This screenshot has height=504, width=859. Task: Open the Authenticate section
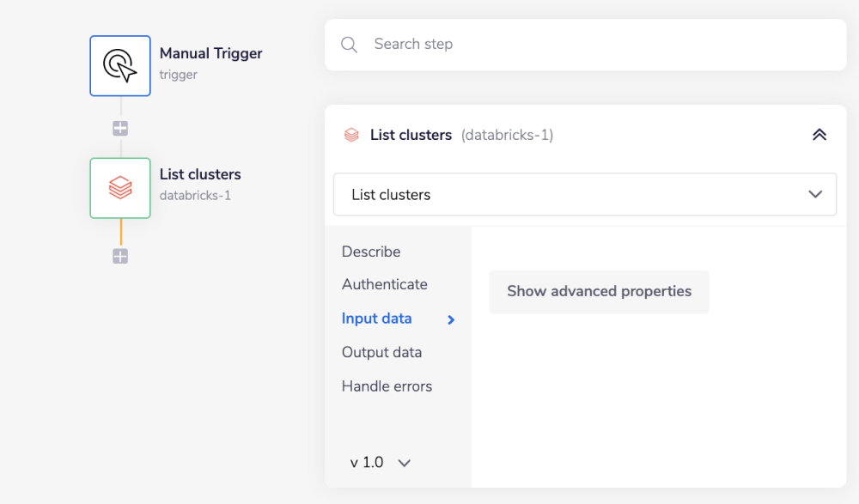point(385,284)
